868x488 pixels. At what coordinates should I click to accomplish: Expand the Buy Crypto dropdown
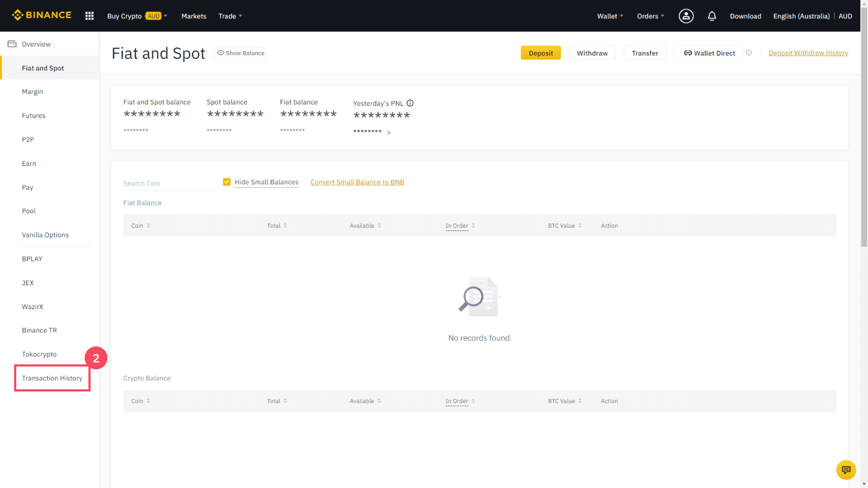click(x=137, y=16)
